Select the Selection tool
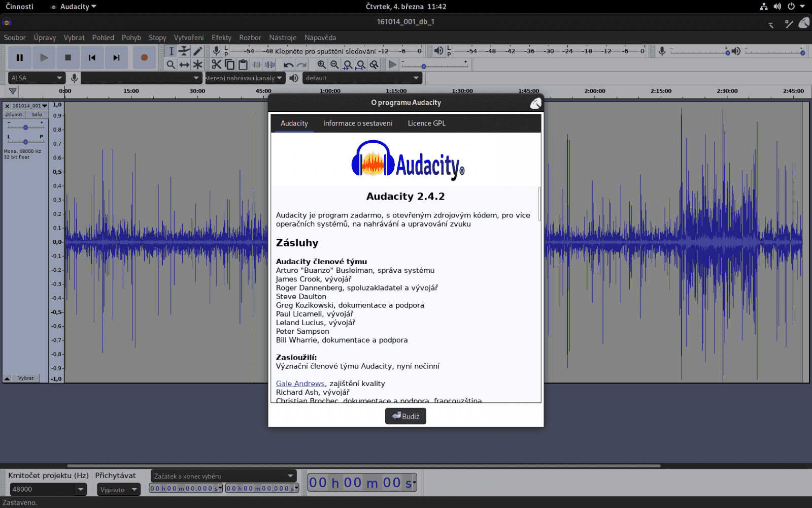 coord(171,51)
